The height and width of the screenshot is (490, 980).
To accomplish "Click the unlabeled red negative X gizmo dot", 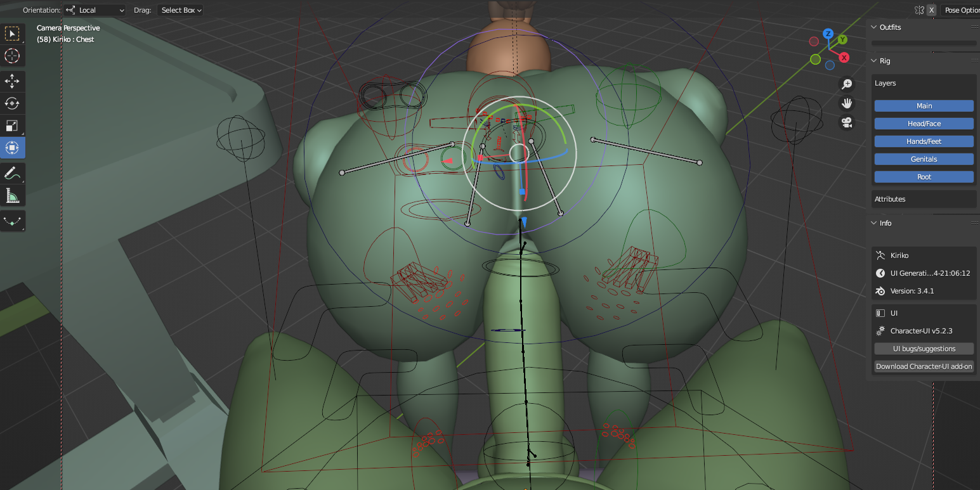I will click(814, 42).
